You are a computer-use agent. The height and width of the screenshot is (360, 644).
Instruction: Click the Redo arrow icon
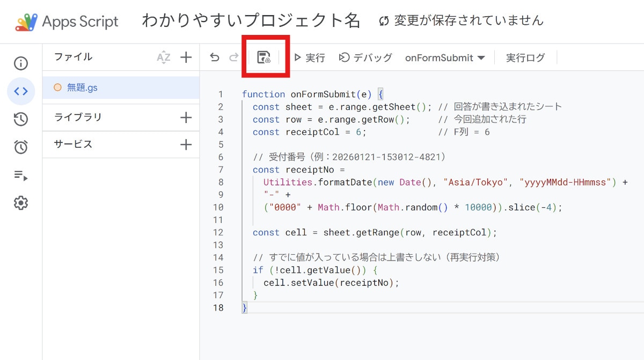pyautogui.click(x=233, y=57)
